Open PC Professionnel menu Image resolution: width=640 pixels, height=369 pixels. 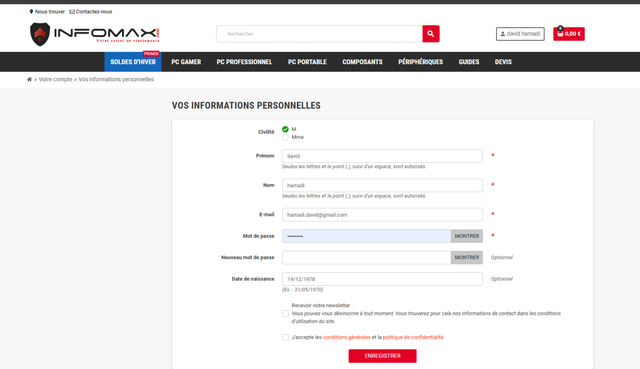point(244,62)
